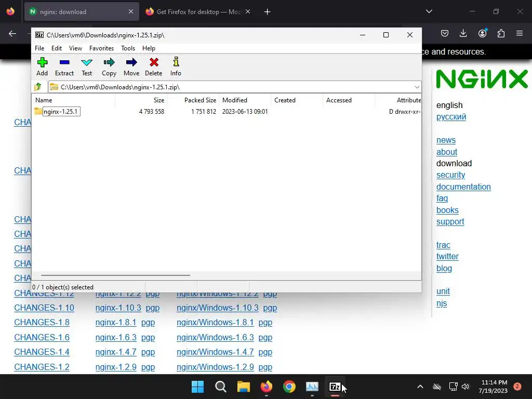Open the CHANGES-1.10 link
This screenshot has width=532, height=399.
(x=44, y=308)
